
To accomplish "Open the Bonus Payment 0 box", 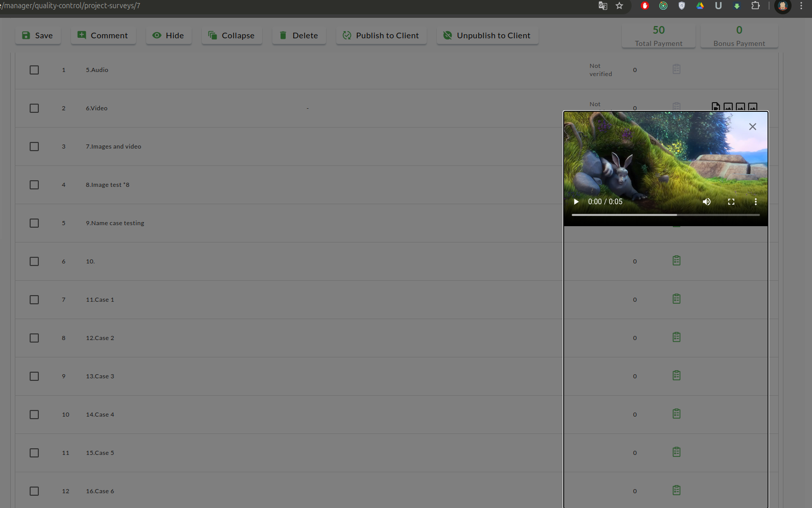I will [739, 36].
